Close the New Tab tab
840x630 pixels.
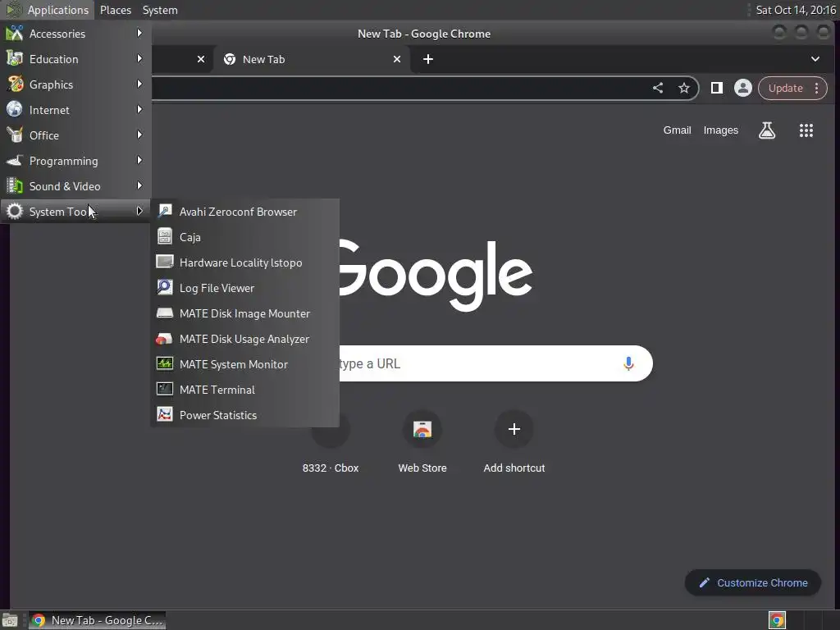coord(397,59)
